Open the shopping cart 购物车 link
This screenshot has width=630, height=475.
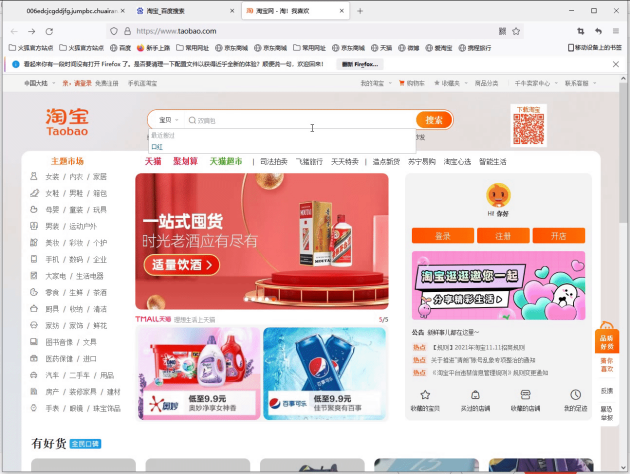click(x=411, y=83)
